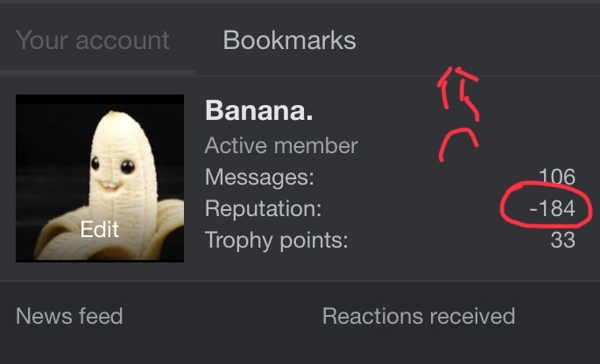Screen dimensions: 600x364
Task: Click the Active member title
Action: point(281,145)
